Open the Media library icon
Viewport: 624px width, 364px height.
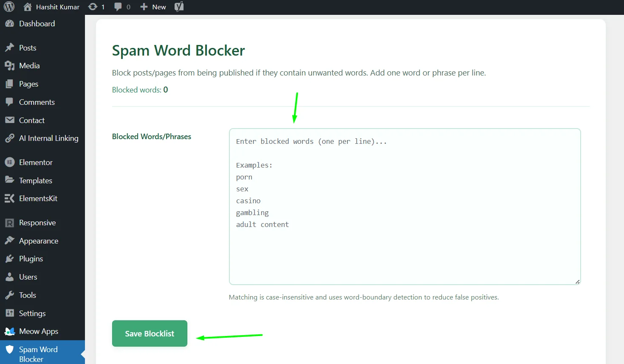click(x=9, y=65)
